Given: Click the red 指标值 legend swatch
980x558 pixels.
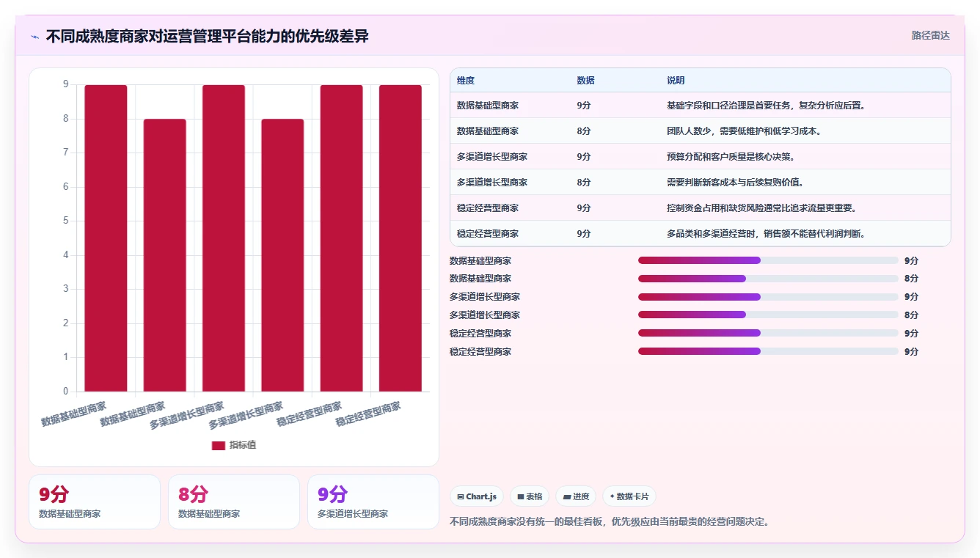Looking at the screenshot, I should tap(219, 445).
